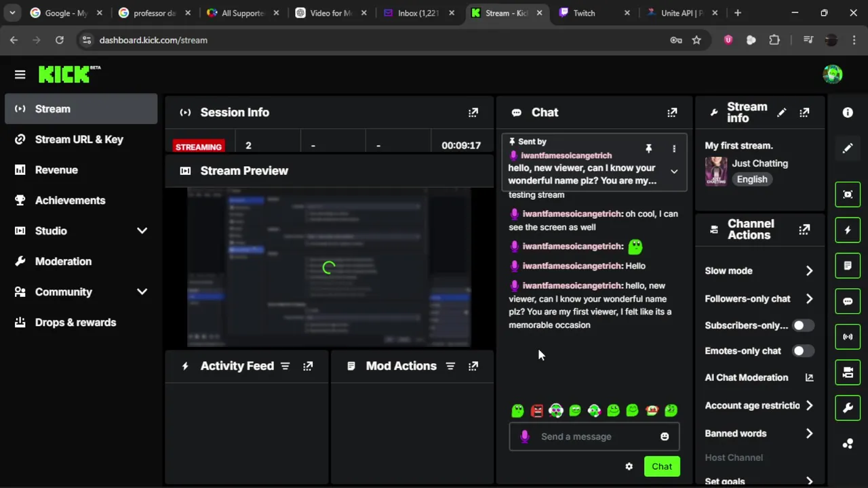Click the Send a message input field
The width and height of the screenshot is (868, 488).
pyautogui.click(x=594, y=436)
